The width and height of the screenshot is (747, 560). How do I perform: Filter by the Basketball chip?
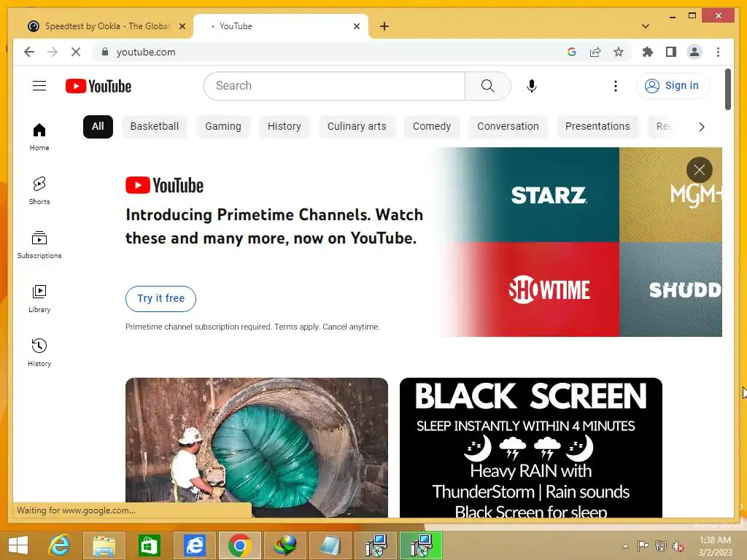(x=155, y=127)
